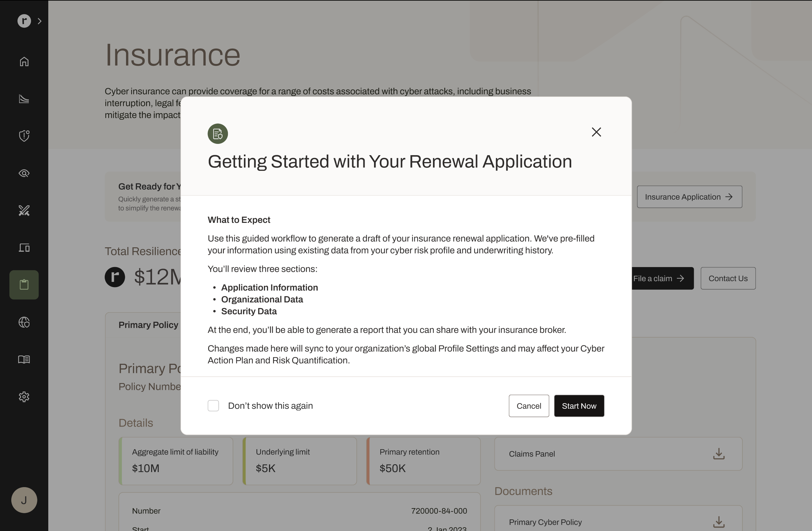Viewport: 812px width, 531px height.
Task: Click the 'Underlying limit' $5K card
Action: pos(299,461)
